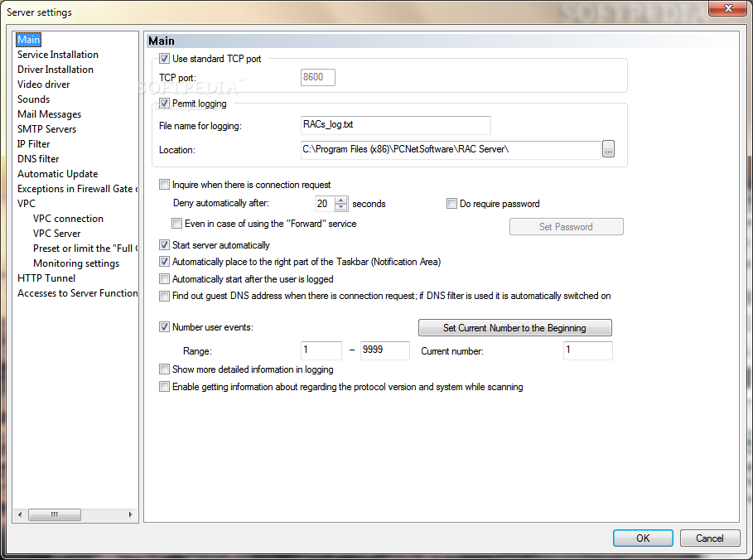
Task: Enable Automatically start after user is logged
Action: (x=164, y=279)
